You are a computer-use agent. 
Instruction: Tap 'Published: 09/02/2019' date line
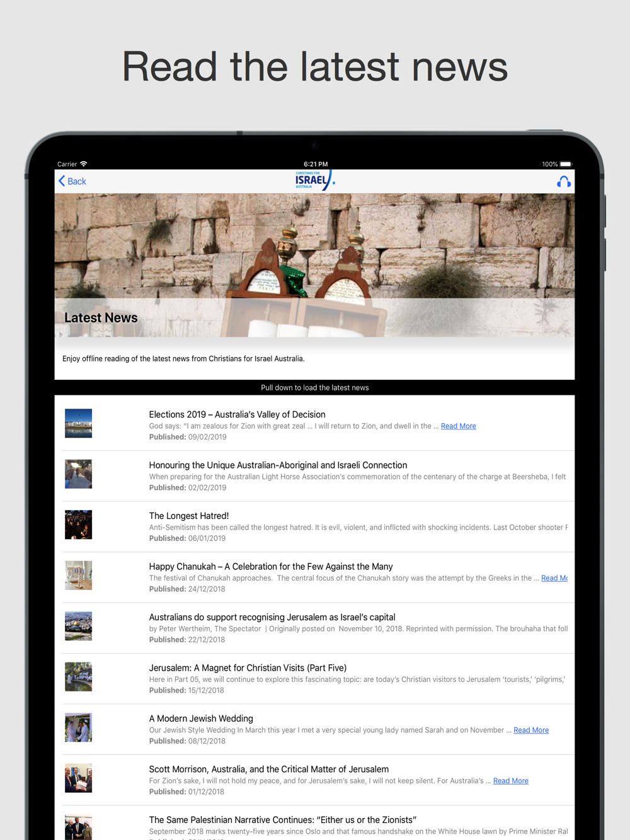pos(188,437)
